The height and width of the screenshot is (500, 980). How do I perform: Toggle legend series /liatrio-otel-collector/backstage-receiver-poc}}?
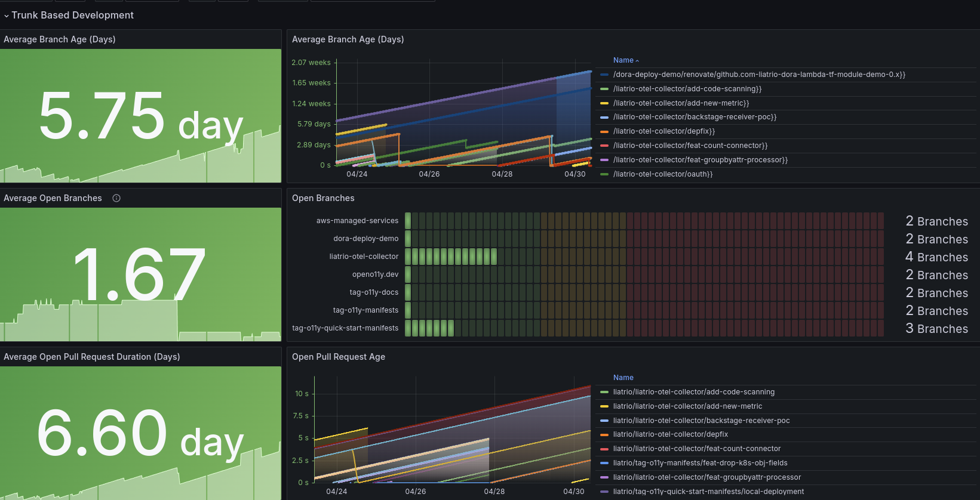pos(695,117)
